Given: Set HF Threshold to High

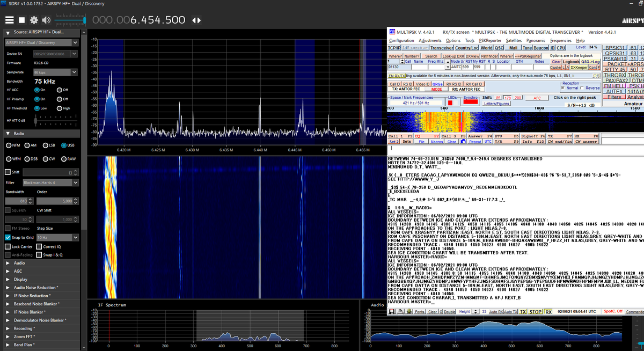Looking at the screenshot, I should click(63, 108).
